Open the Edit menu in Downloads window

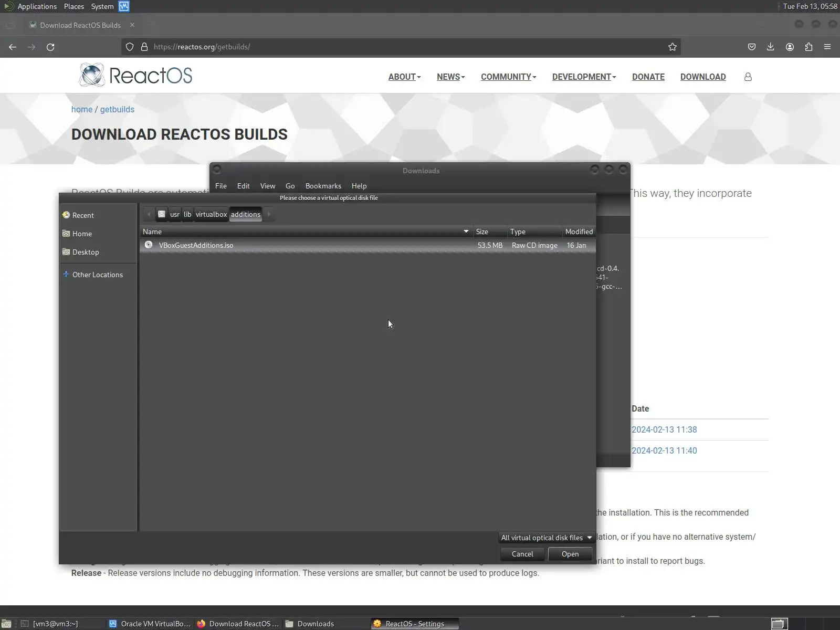tap(243, 186)
